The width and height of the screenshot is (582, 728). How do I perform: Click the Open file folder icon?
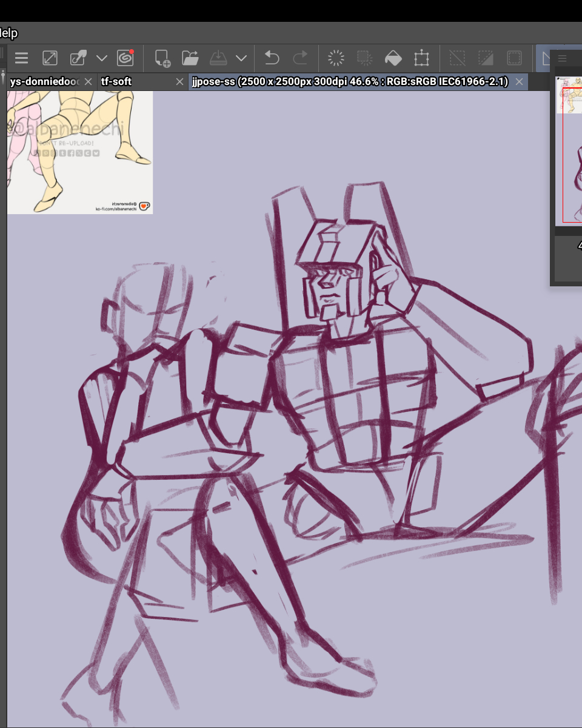coord(190,58)
